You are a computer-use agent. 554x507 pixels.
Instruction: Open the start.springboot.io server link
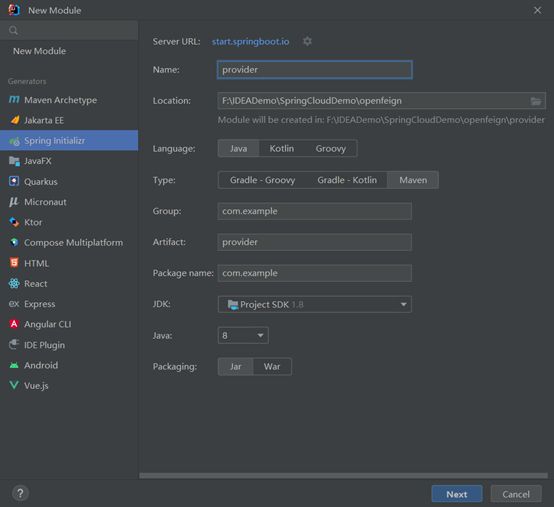[x=250, y=42]
